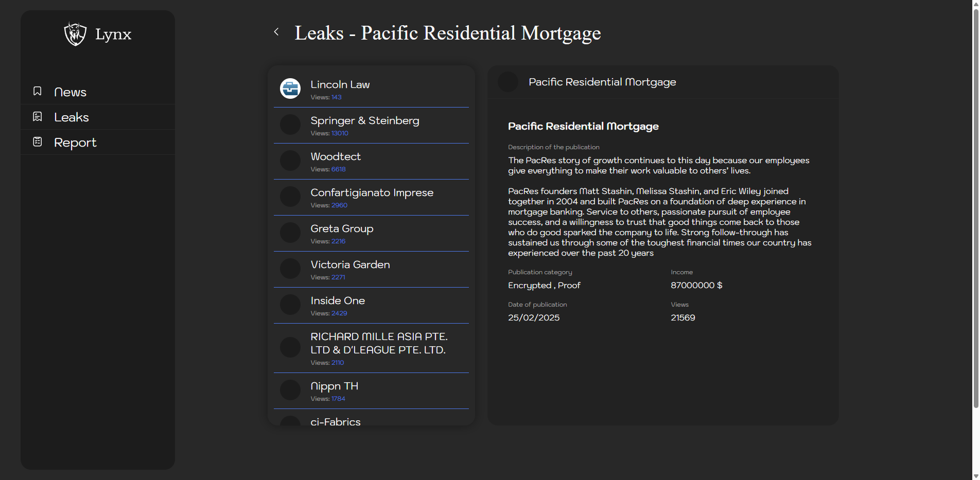The width and height of the screenshot is (980, 480).
Task: Click the Report sidebar icon
Action: (x=38, y=142)
